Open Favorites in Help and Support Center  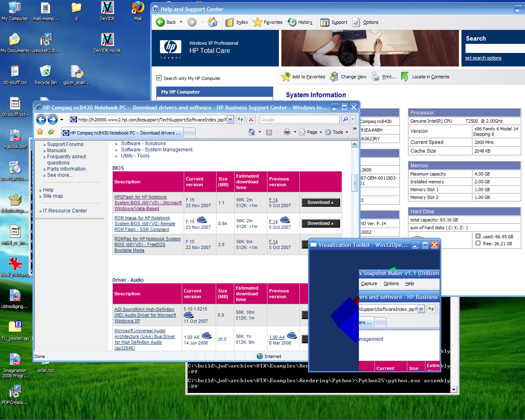tap(267, 22)
